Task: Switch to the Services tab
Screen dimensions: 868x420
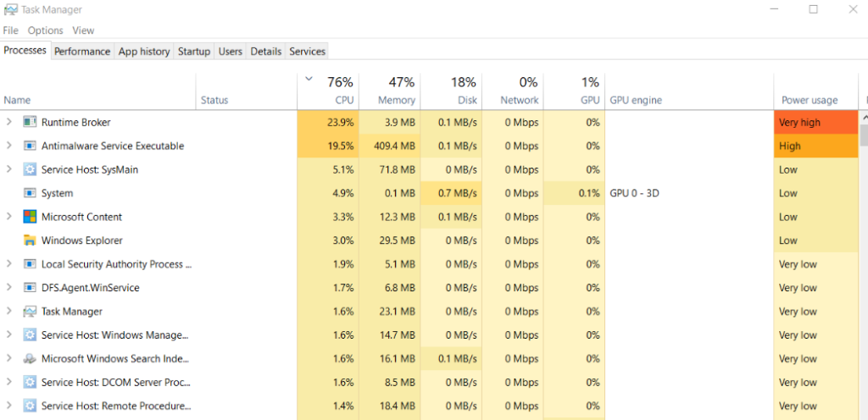Action: pyautogui.click(x=307, y=52)
